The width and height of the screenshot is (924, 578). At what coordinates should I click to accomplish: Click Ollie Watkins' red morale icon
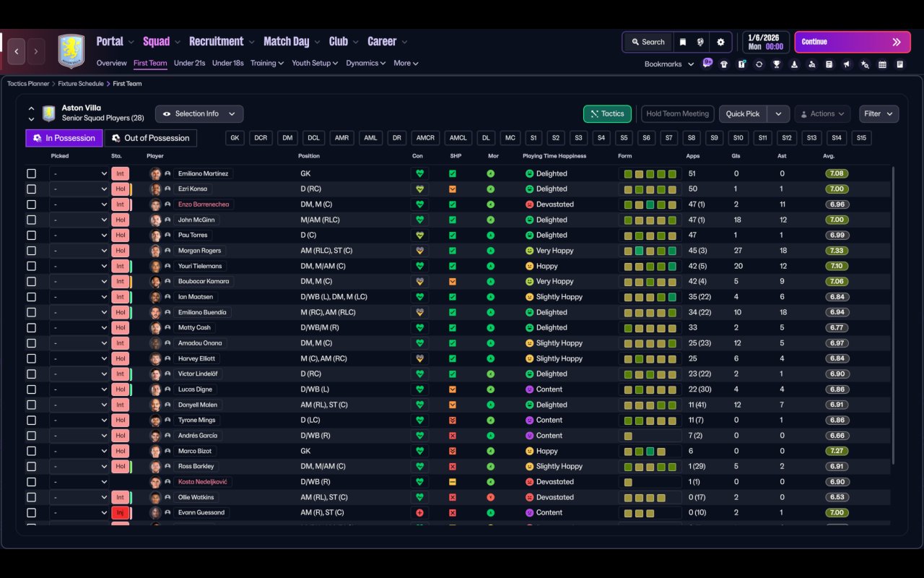(491, 497)
